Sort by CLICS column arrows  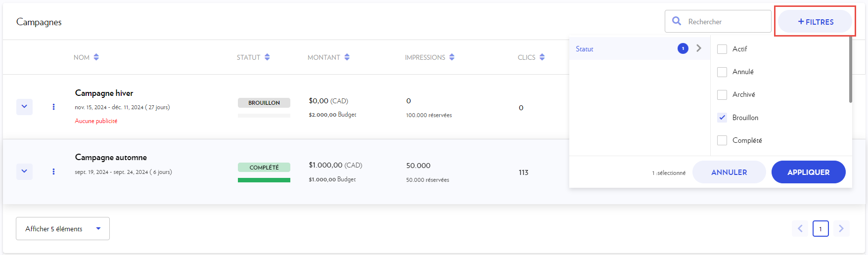(542, 57)
